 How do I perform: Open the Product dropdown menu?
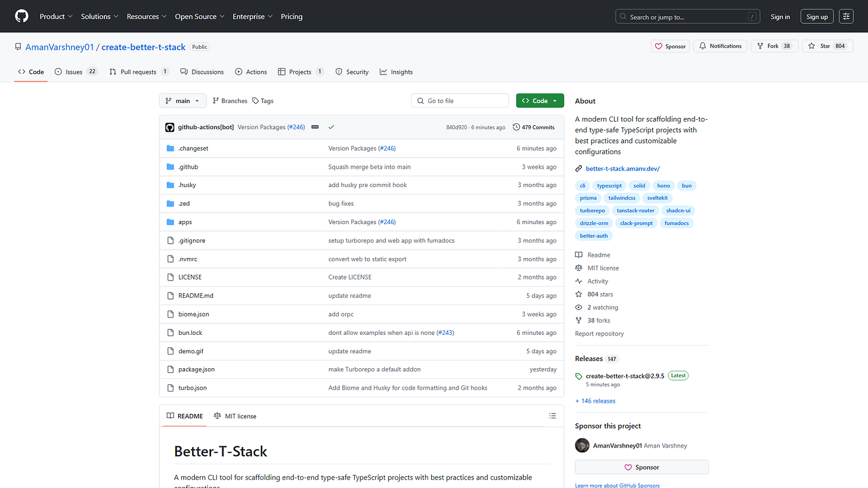point(56,17)
